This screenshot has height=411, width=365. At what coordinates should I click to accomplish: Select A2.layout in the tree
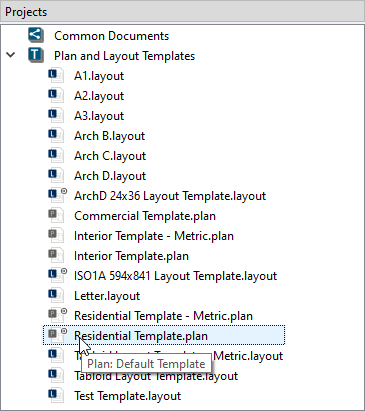(99, 96)
